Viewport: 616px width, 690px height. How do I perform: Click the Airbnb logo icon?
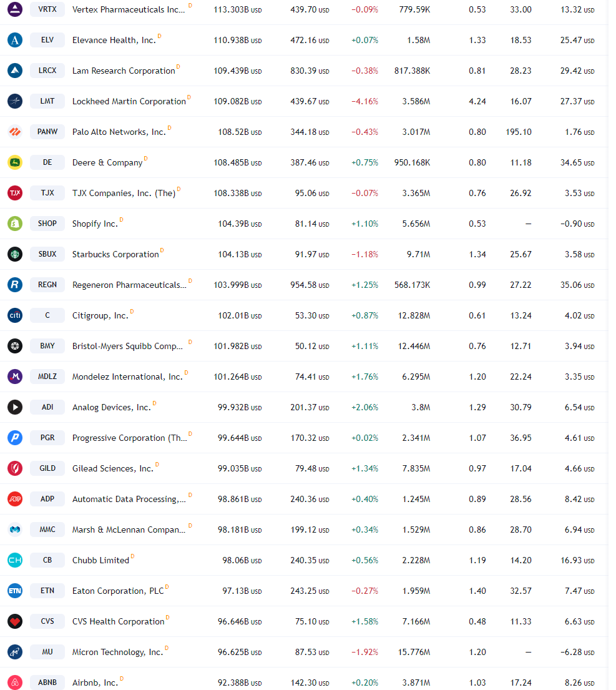click(x=15, y=682)
